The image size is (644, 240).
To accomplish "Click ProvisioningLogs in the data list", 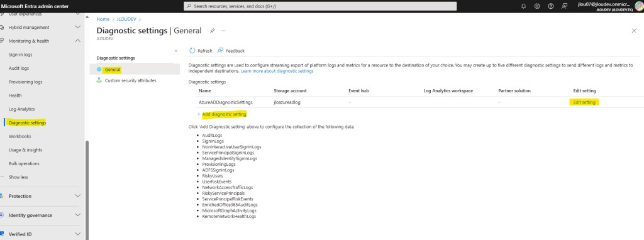I will coord(219,164).
